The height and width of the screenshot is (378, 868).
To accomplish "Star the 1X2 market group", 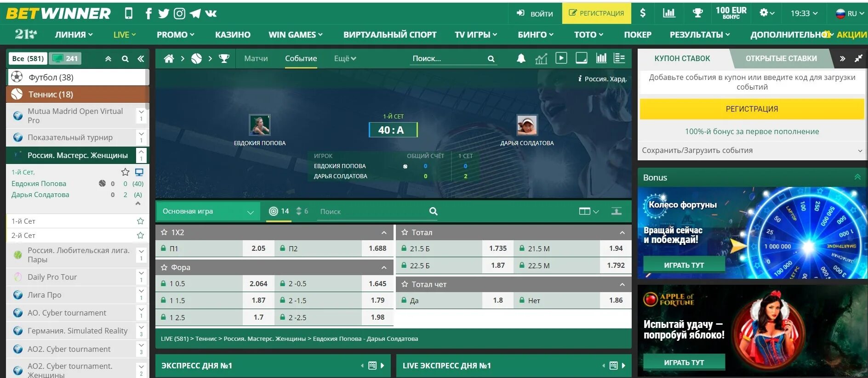I will pos(164,232).
